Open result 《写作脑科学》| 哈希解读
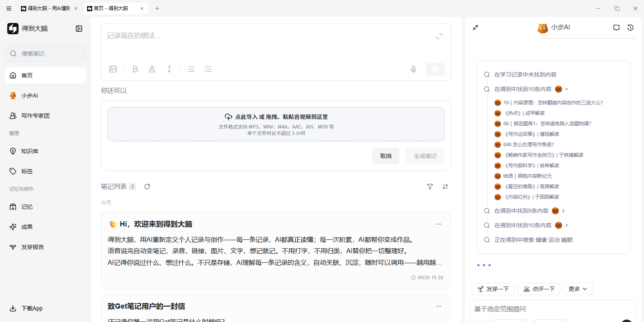 click(527, 166)
